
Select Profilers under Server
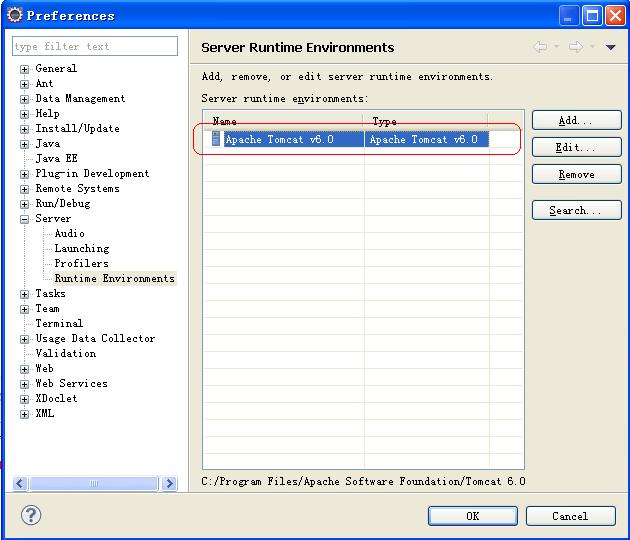point(82,264)
